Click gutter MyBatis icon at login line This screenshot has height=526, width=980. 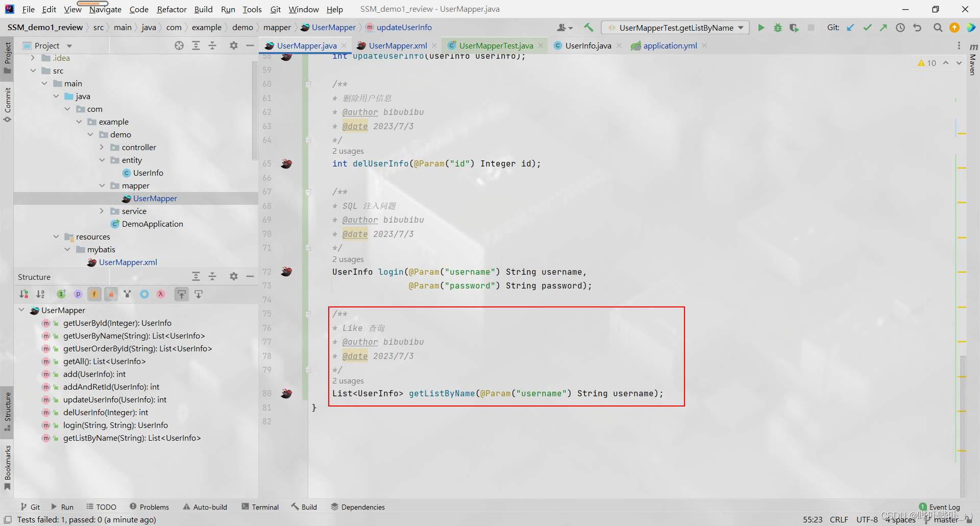(x=286, y=272)
